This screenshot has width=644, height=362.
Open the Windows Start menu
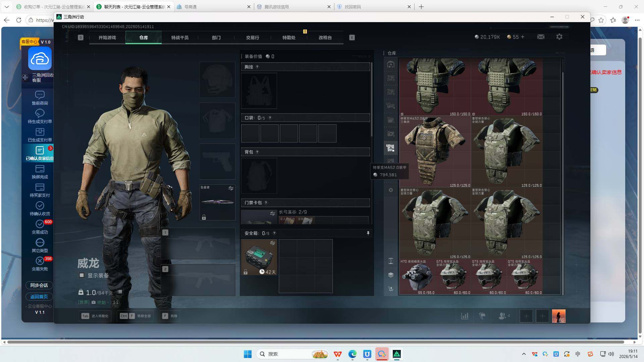point(248,354)
